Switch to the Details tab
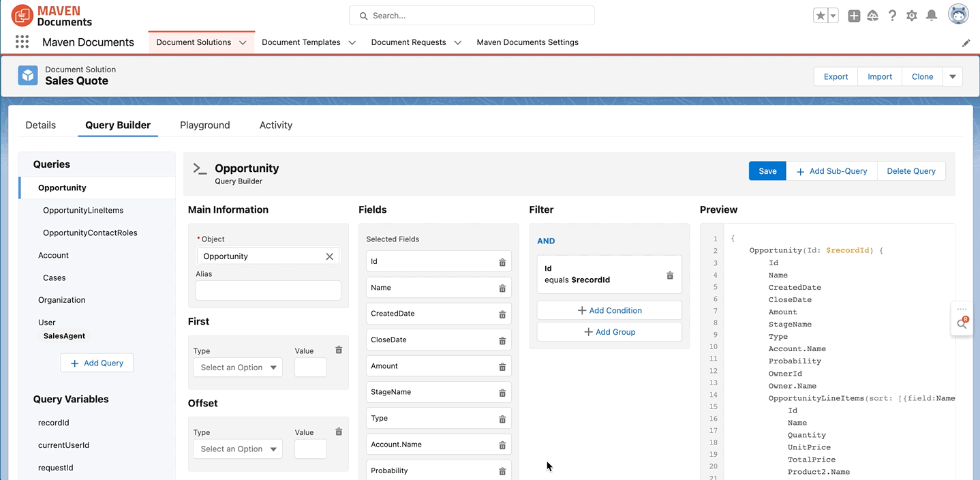 pyautogui.click(x=41, y=125)
